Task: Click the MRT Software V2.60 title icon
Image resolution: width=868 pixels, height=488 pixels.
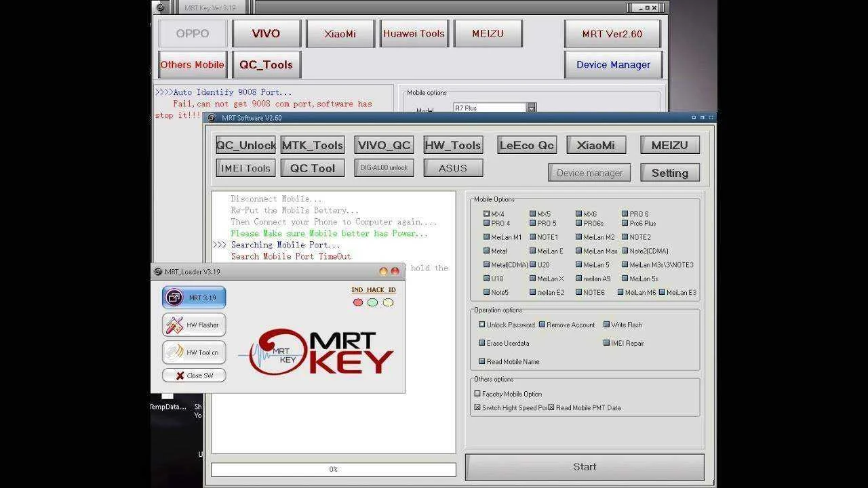Action: 212,117
